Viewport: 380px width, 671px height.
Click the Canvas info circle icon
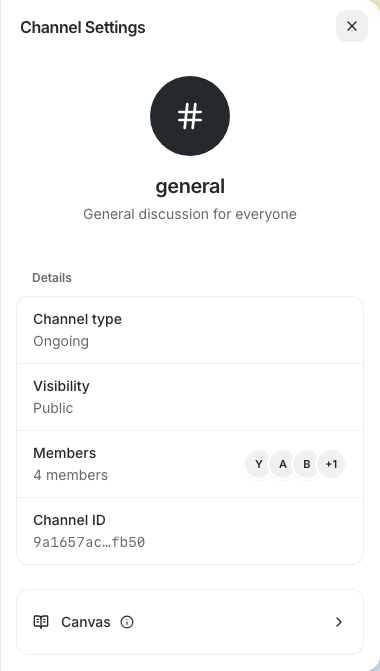coord(127,622)
